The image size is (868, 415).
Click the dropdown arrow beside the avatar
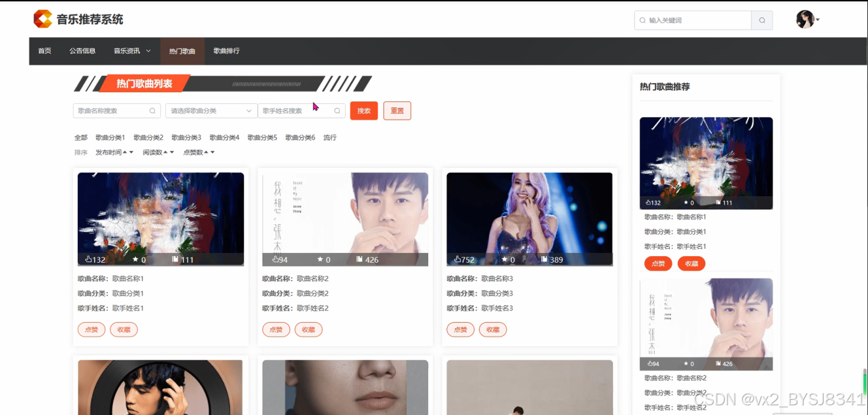pos(818,20)
